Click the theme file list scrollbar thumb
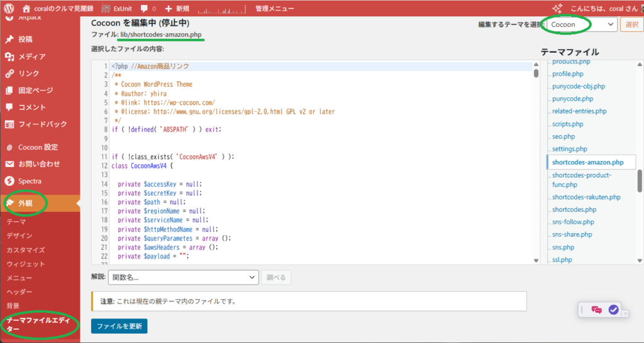 tap(640, 180)
